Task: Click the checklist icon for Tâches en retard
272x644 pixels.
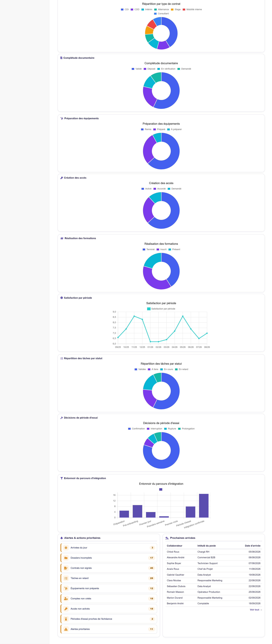Action: [66, 578]
